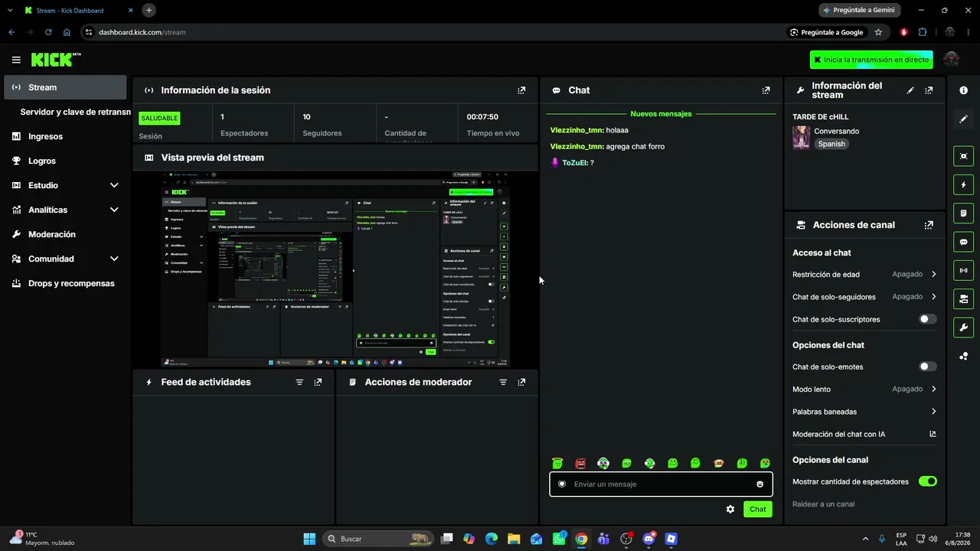This screenshot has width=980, height=551.
Task: Insert the angel halo emote
Action: [557, 463]
